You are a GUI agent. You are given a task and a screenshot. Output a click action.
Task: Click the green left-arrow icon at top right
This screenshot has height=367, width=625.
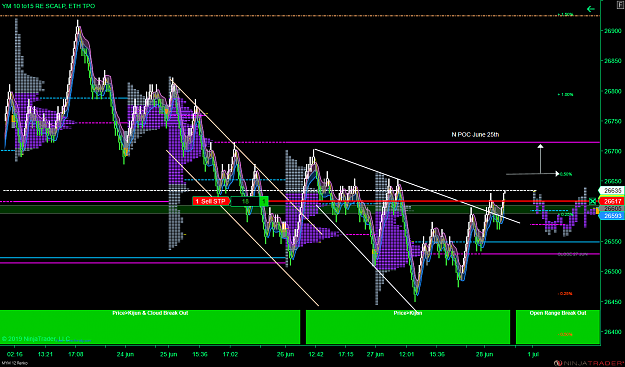[x=591, y=8]
